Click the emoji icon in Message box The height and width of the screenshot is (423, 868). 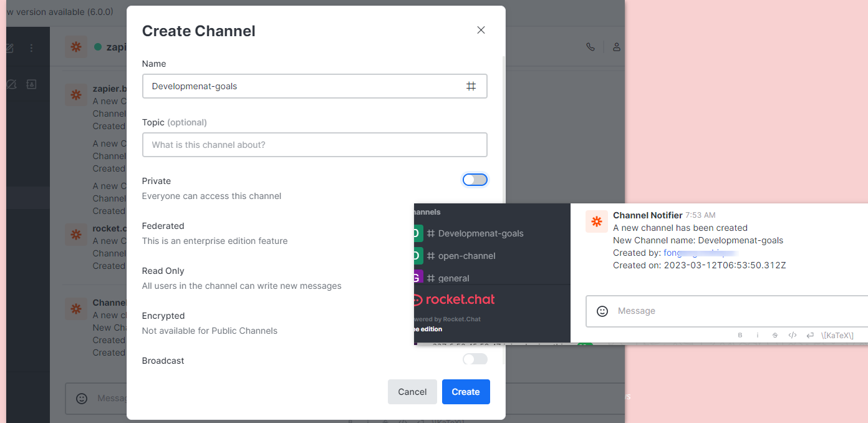pyautogui.click(x=602, y=311)
